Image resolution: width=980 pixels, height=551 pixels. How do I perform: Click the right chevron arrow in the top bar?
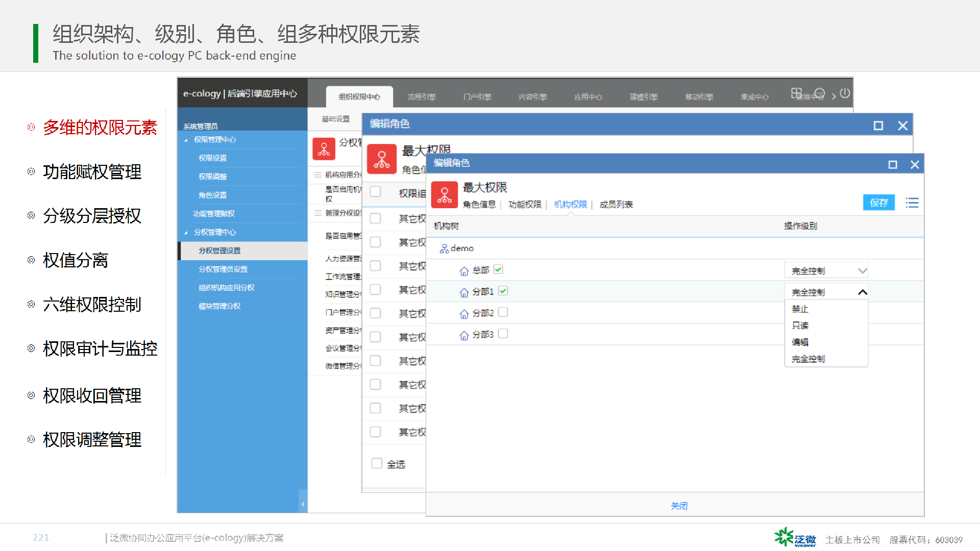click(834, 96)
